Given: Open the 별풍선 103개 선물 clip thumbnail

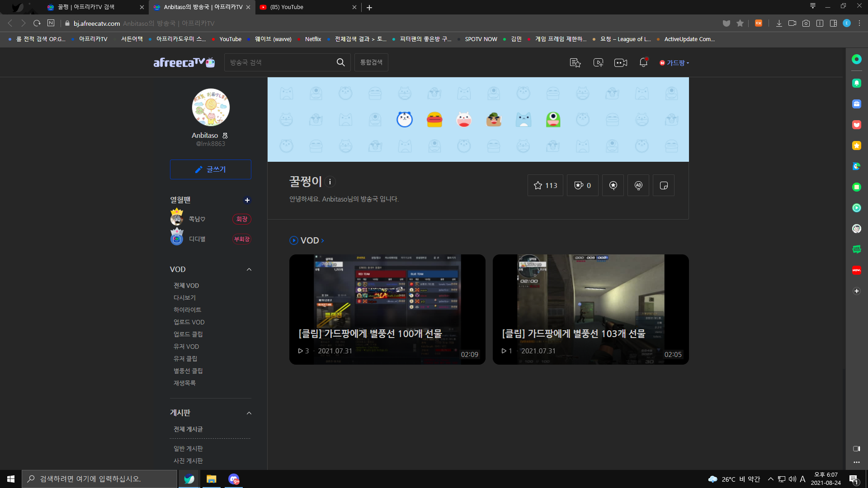Looking at the screenshot, I should [x=590, y=310].
